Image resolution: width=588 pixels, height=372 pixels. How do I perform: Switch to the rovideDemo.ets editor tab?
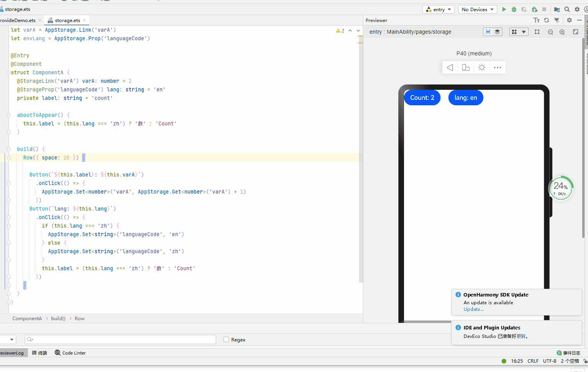pyautogui.click(x=18, y=20)
